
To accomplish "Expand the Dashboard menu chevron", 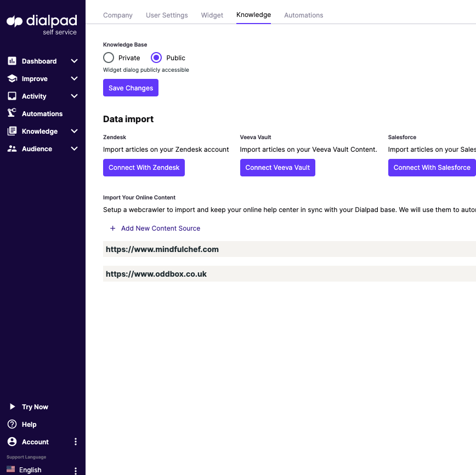I will [74, 61].
